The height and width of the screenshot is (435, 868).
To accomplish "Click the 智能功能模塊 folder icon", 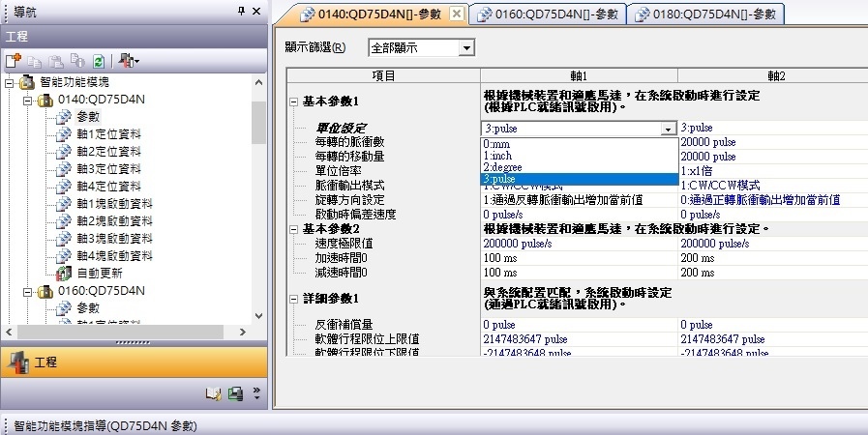I will click(26, 82).
